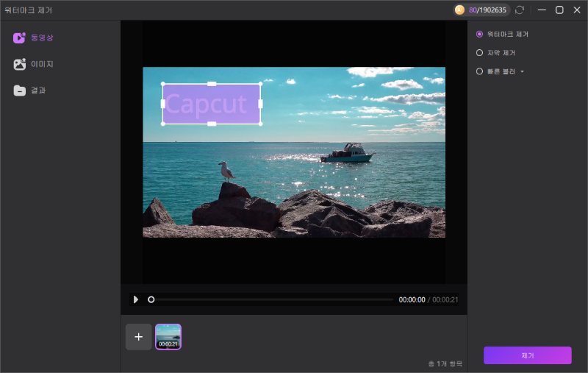
Task: Minimize the 워터마크 제거 window
Action: [542, 10]
